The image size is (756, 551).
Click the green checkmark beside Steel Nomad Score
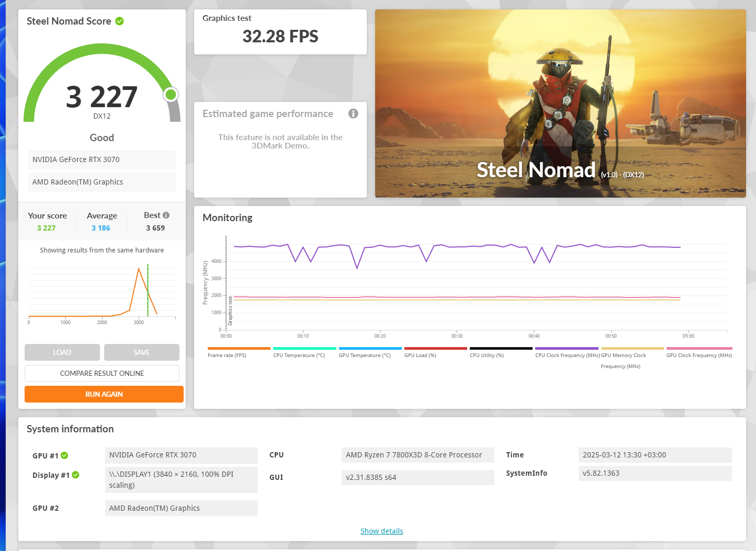point(119,21)
